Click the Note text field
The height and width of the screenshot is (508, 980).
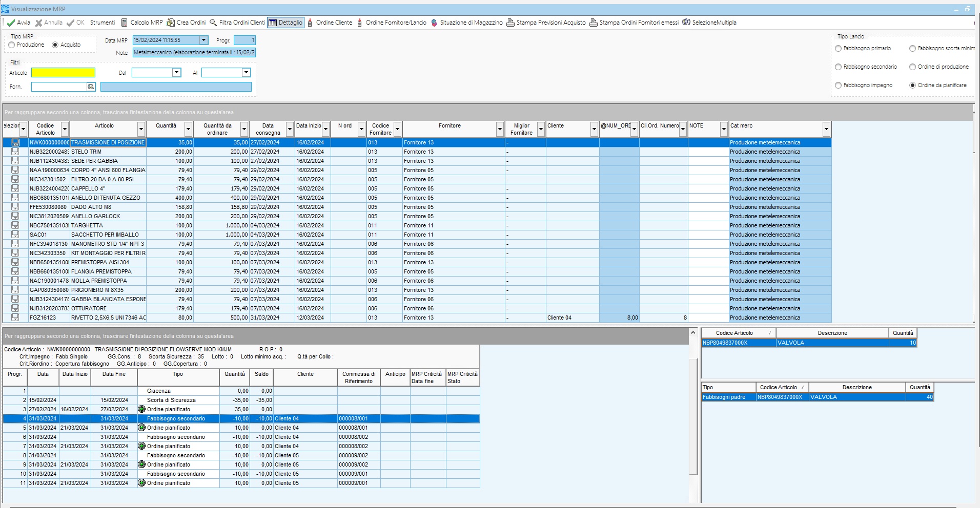click(194, 52)
